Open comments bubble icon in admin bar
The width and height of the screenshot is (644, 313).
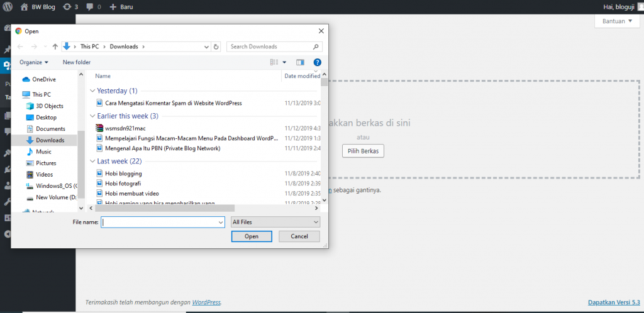94,7
